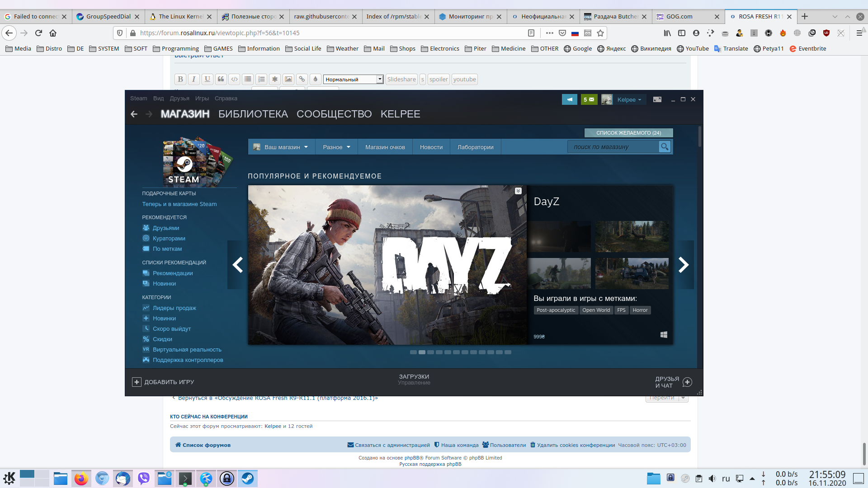The width and height of the screenshot is (868, 488).
Task: Click the Steam back navigation arrow
Action: [x=134, y=114]
